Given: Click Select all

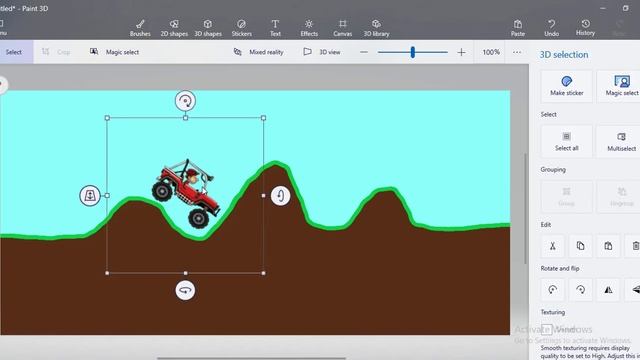Looking at the screenshot, I should coord(567,142).
